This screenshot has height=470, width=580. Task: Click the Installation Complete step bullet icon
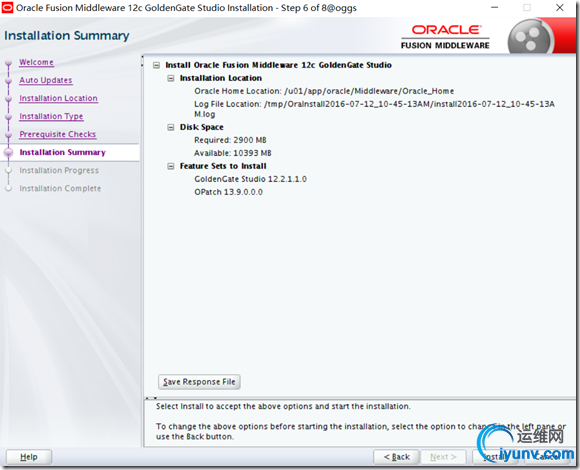[9, 189]
